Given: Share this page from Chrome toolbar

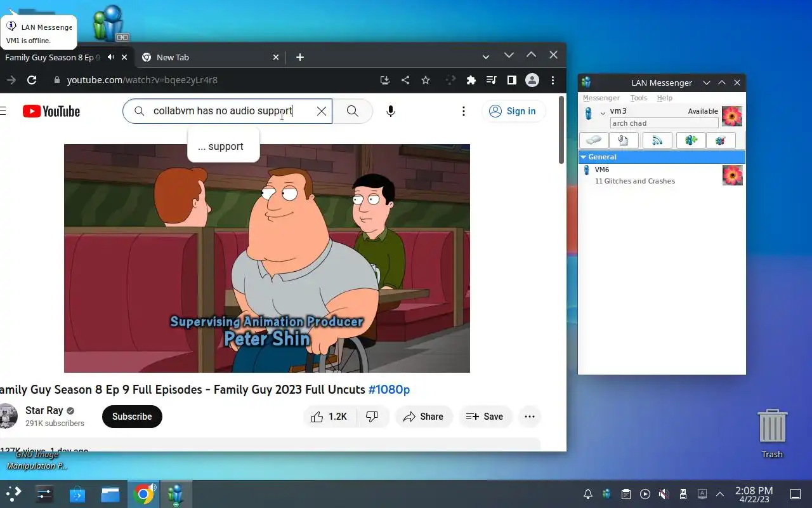Looking at the screenshot, I should (405, 80).
